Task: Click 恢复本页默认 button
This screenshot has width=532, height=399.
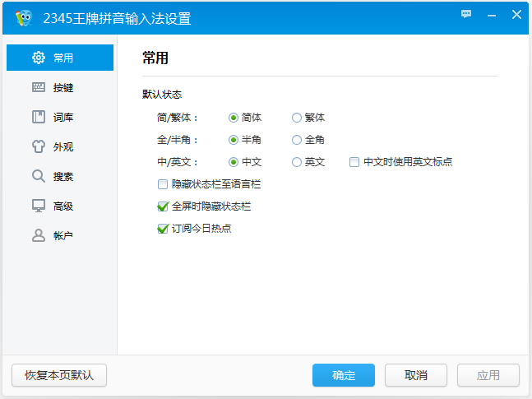Action: [x=59, y=375]
